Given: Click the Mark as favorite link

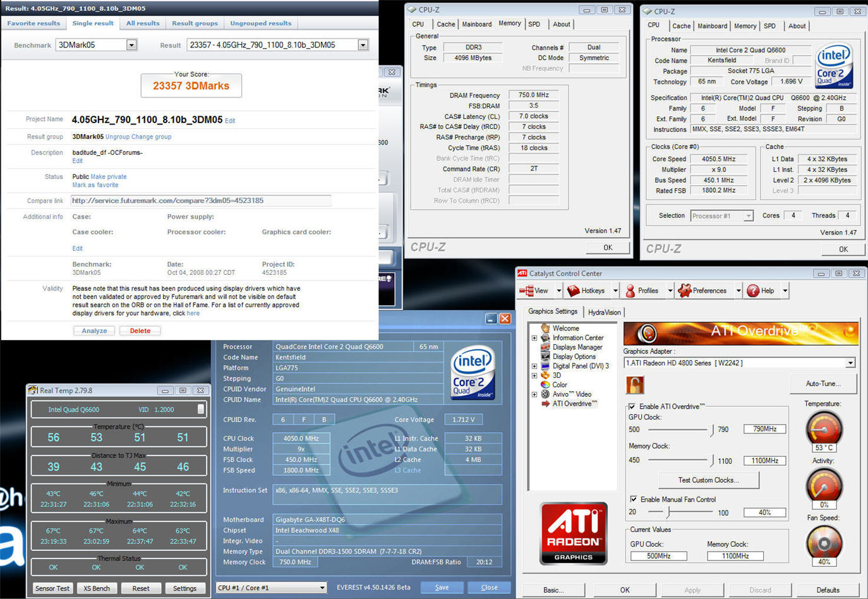Looking at the screenshot, I should click(95, 185).
